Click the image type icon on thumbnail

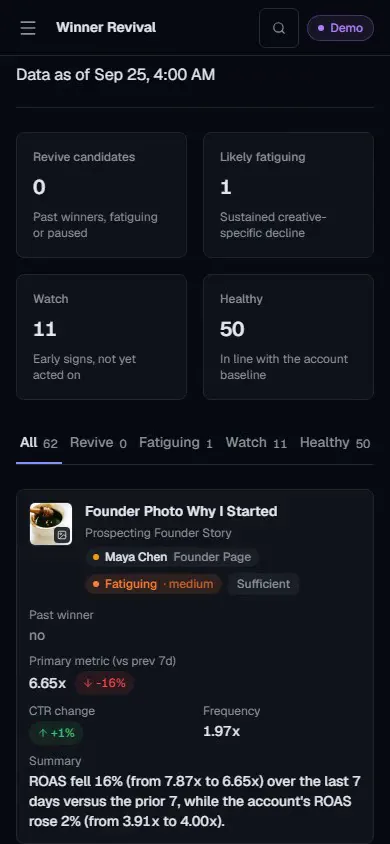click(62, 535)
